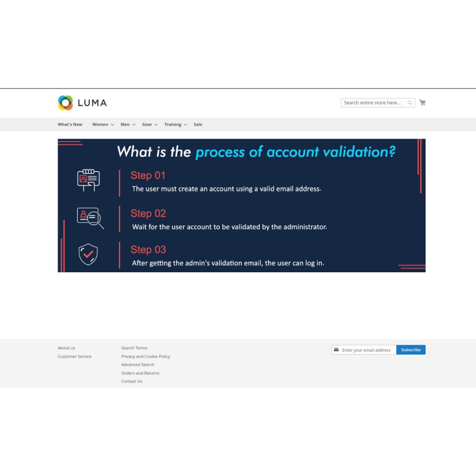The height and width of the screenshot is (476, 476).
Task: Open the Sale menu item
Action: pyautogui.click(x=198, y=124)
